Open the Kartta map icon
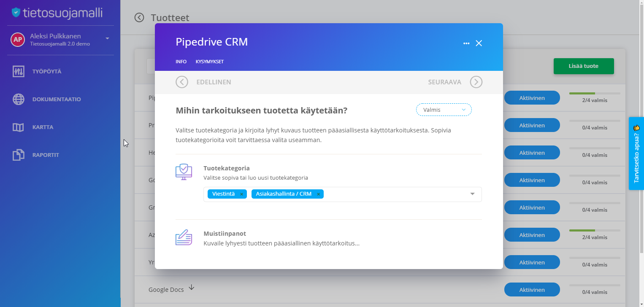 [18, 127]
